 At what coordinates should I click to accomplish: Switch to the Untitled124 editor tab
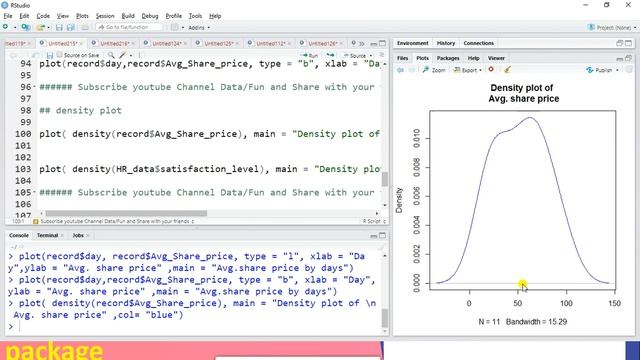click(x=166, y=43)
